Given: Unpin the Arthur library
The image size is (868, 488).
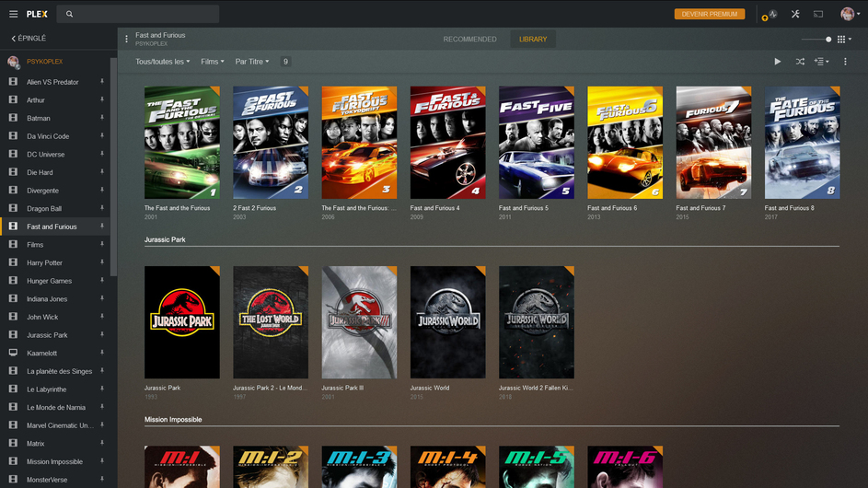Looking at the screenshot, I should [102, 99].
